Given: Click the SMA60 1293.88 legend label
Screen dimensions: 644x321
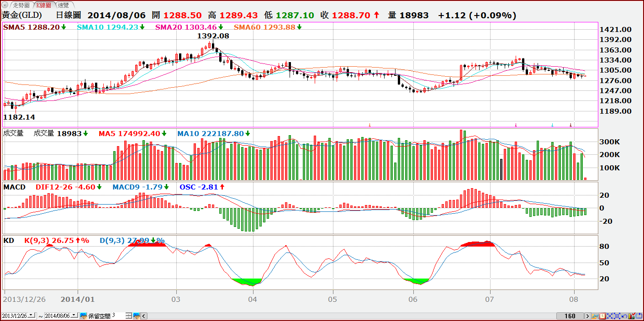Looking at the screenshot, I should tap(264, 27).
